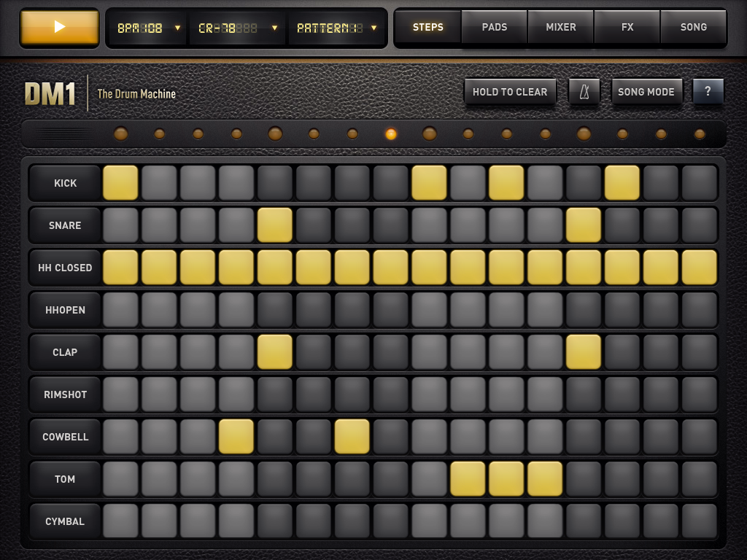Select the COWBELL track label
The image size is (747, 560).
[x=65, y=437]
